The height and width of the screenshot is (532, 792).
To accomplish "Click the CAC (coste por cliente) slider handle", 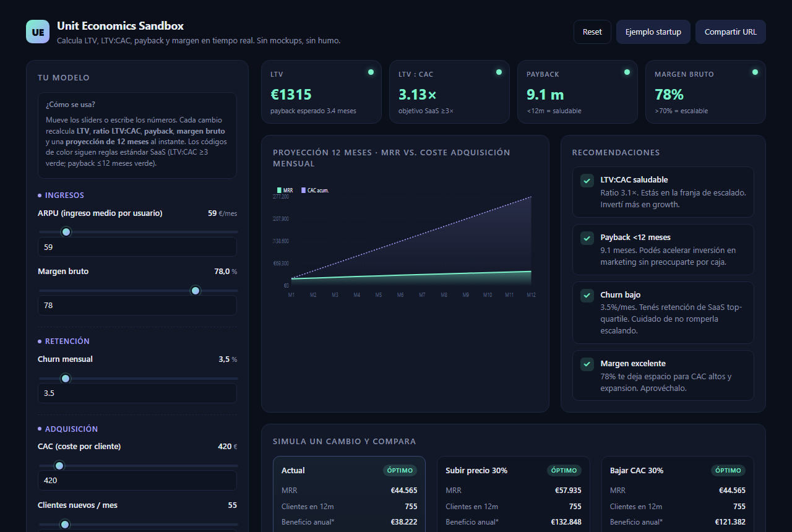I will tap(59, 465).
